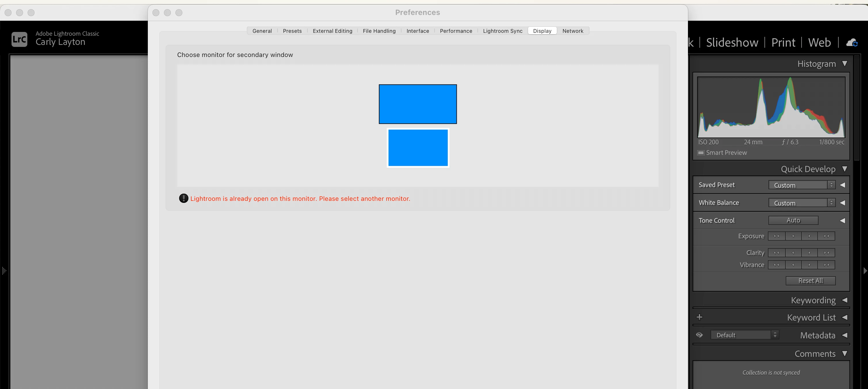The height and width of the screenshot is (389, 868).
Task: Expand the Keywording panel
Action: tap(844, 300)
